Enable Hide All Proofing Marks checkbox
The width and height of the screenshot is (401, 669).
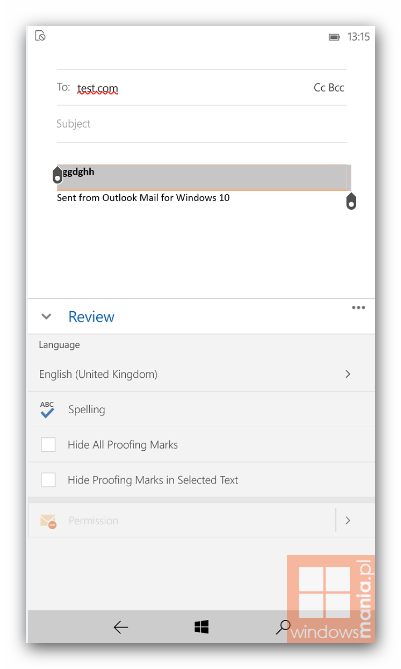48,444
